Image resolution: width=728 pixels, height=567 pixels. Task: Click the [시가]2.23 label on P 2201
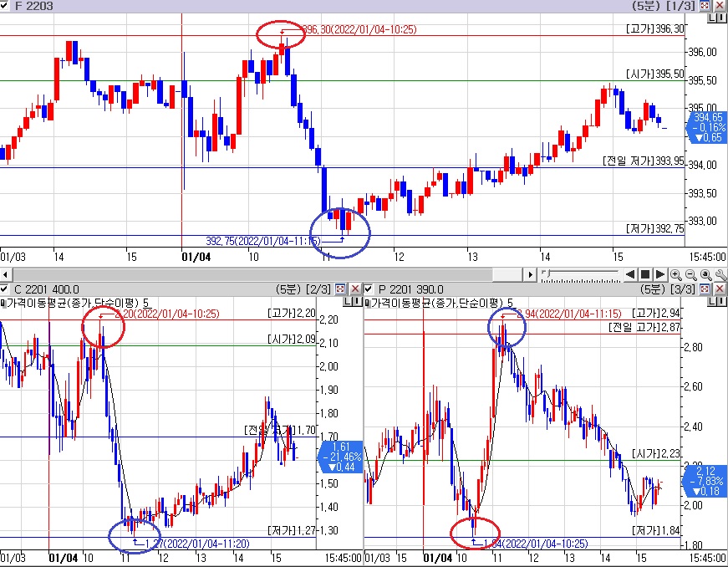coord(656,454)
